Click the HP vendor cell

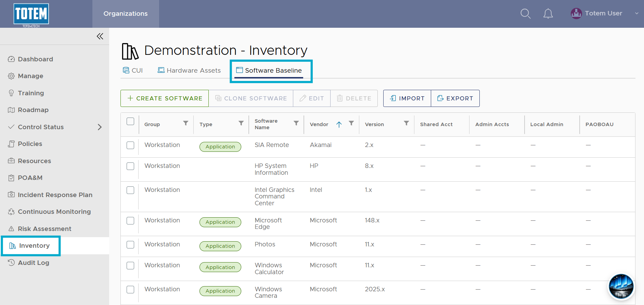pos(314,166)
